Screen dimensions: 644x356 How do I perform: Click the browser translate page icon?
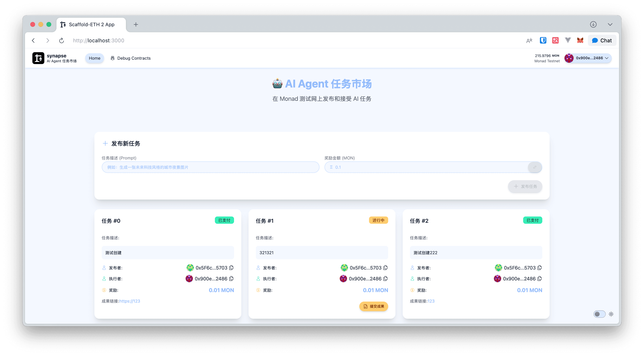click(529, 40)
